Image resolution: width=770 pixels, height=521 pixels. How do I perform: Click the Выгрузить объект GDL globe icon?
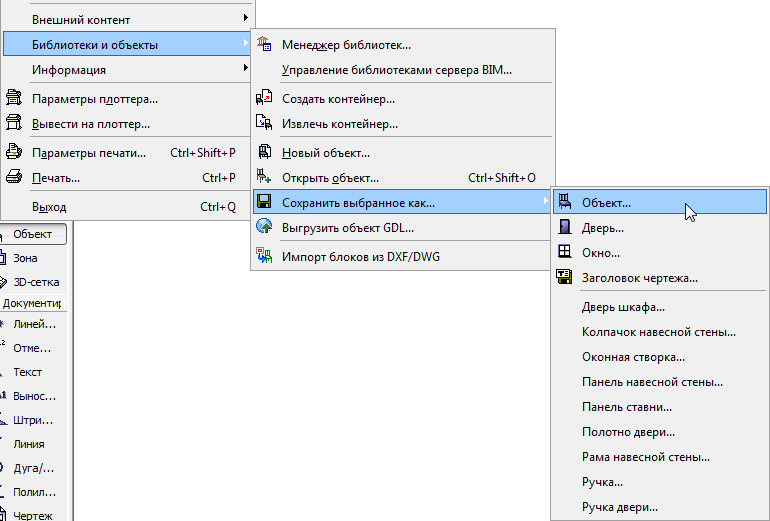click(x=264, y=227)
